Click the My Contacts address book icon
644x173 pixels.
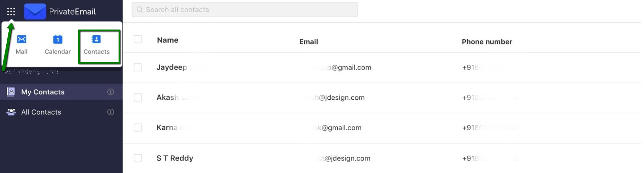click(x=11, y=92)
